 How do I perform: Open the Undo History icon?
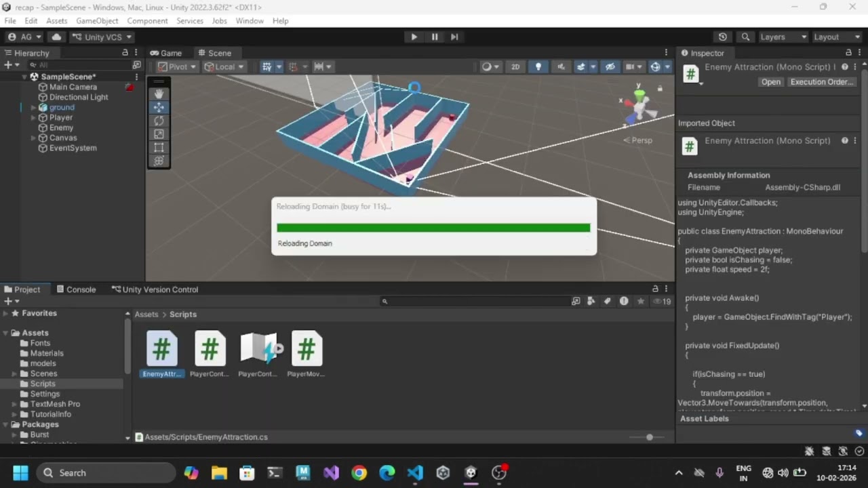723,37
